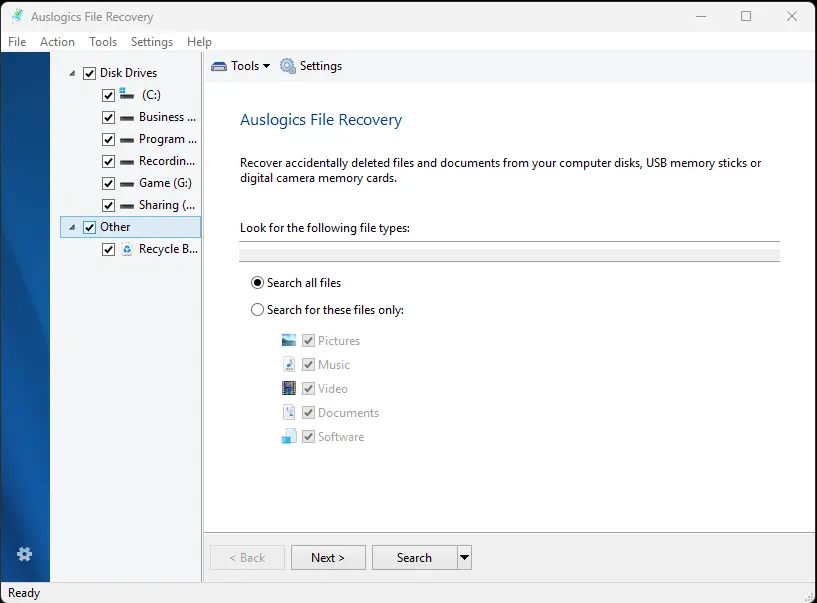This screenshot has width=817, height=603.
Task: Open the File menu
Action: coord(17,42)
